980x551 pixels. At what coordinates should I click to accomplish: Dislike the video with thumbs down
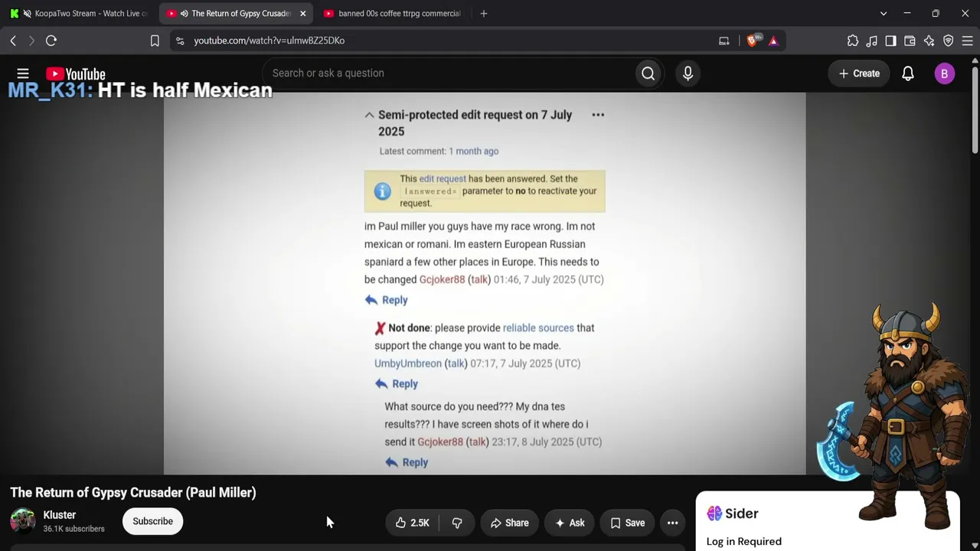pos(457,523)
